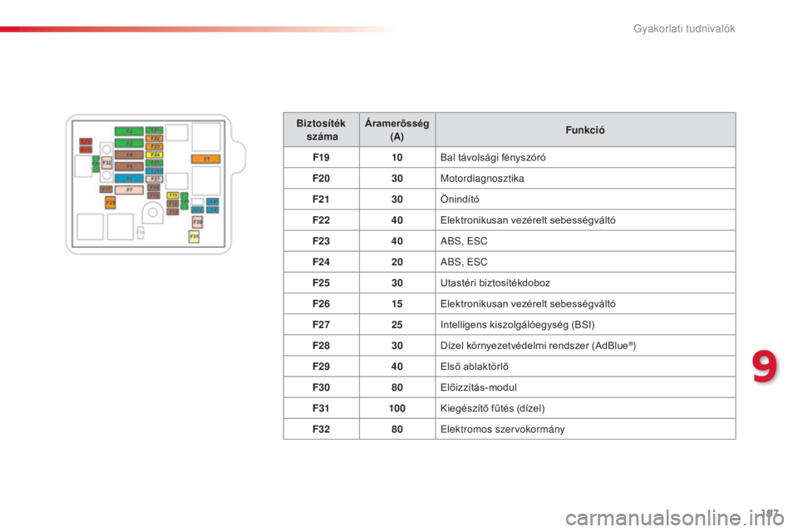
Task: Click the blue F26 fuse in the diagram
Action: (155, 171)
